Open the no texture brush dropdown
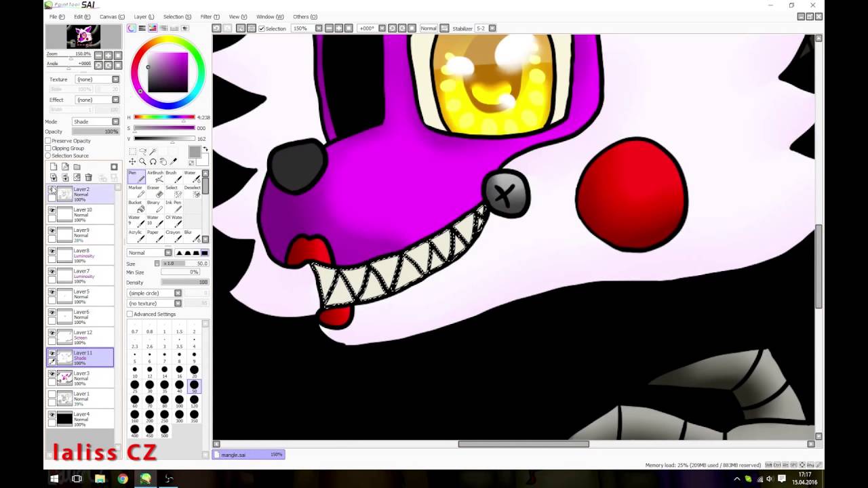The height and width of the screenshot is (488, 868). pos(155,304)
